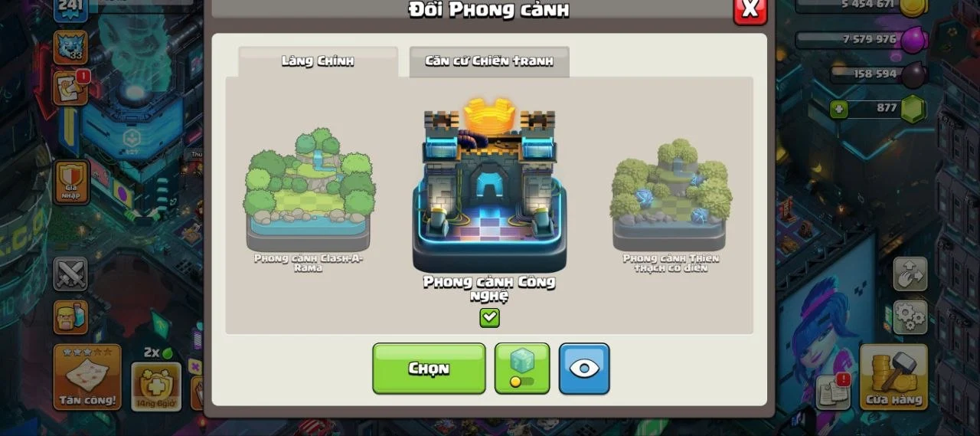The width and height of the screenshot is (980, 436).
Task: Open the blue wolf league badge icon
Action: coord(70,47)
